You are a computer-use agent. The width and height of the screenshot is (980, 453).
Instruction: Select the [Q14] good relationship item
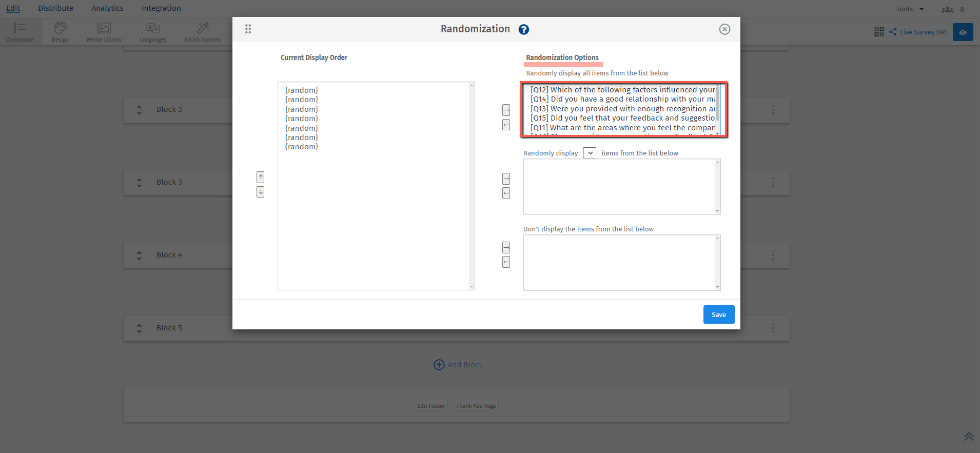point(622,99)
